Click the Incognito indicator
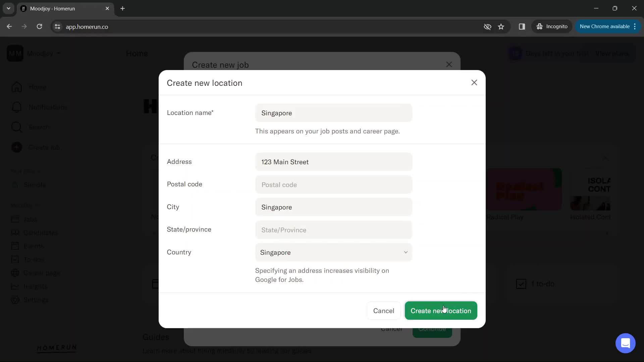Screen dimensions: 644x362 (552, 26)
